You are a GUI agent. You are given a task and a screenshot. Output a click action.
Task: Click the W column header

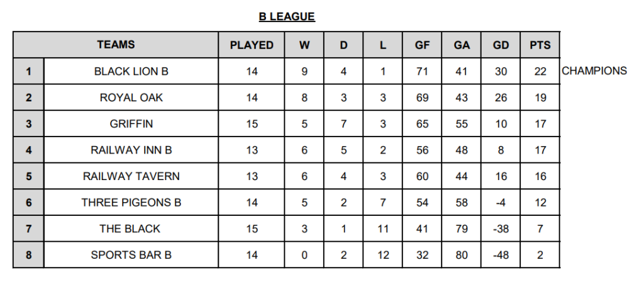(304, 45)
